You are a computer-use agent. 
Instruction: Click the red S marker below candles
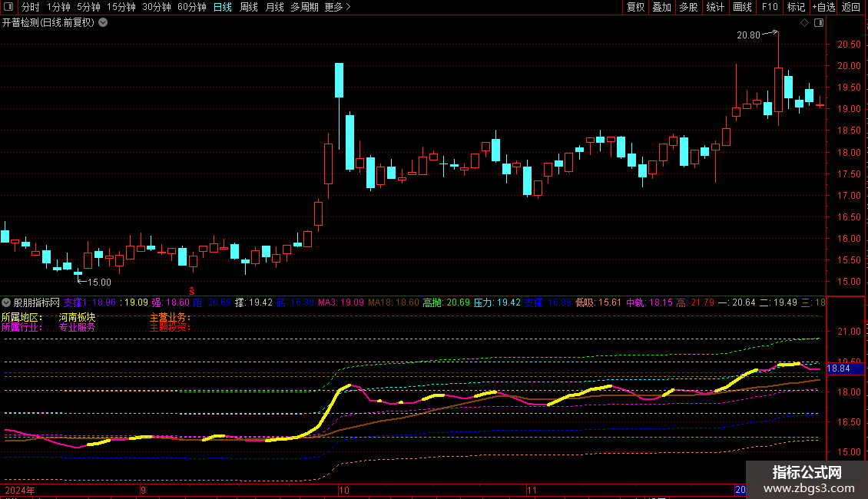[192, 291]
